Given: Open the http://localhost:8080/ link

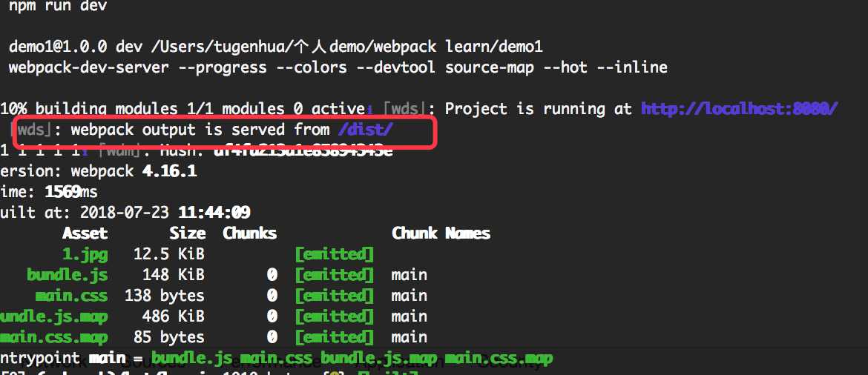Looking at the screenshot, I should pos(740,109).
